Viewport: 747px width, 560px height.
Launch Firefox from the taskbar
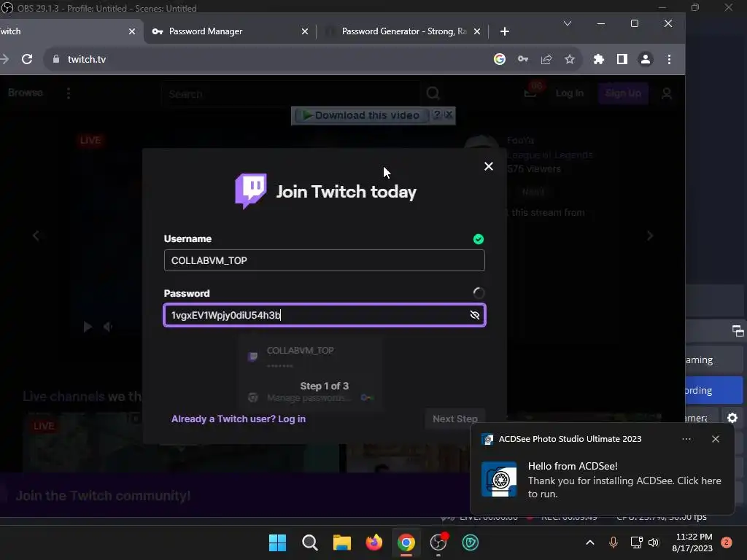374,542
